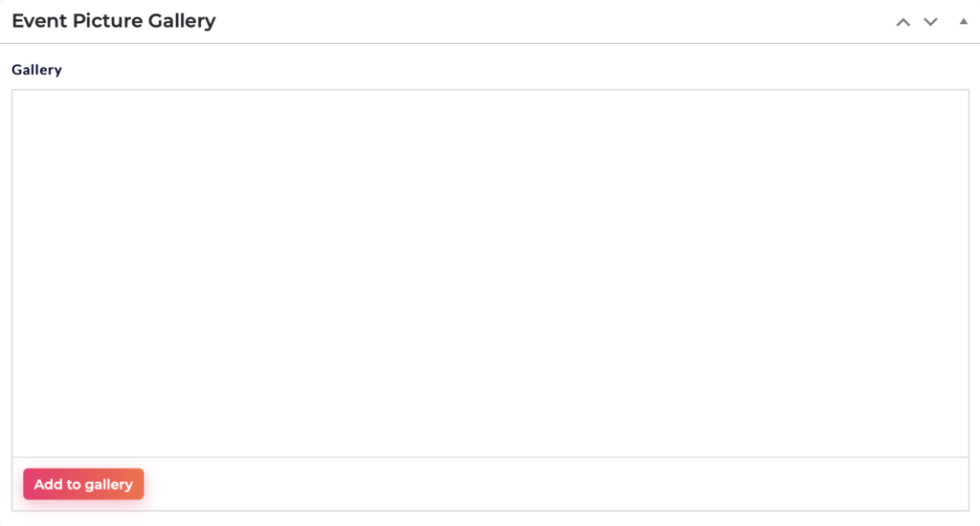This screenshot has height=526, width=980.
Task: Open media picker via Add to gallery
Action: (84, 484)
